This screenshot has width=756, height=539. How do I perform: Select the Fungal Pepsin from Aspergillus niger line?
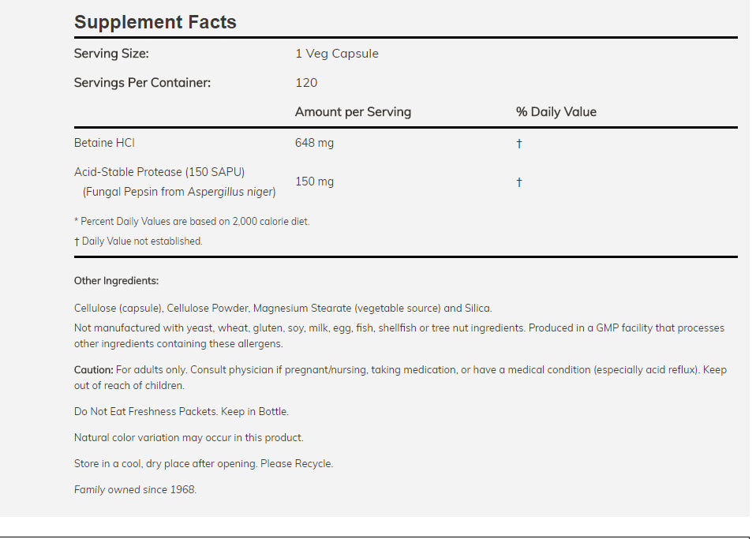coord(179,192)
